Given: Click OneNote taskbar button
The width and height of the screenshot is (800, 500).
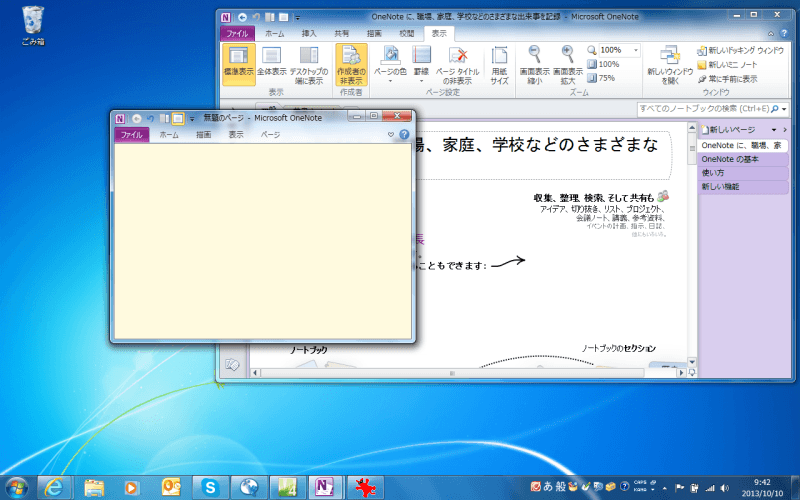Looking at the screenshot, I should [x=325, y=488].
